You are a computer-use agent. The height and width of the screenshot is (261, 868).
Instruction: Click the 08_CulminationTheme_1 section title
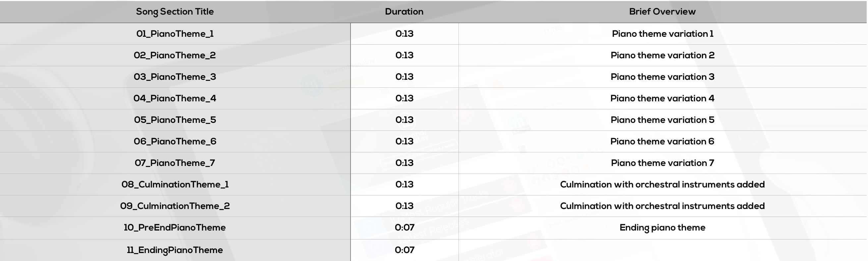(175, 184)
